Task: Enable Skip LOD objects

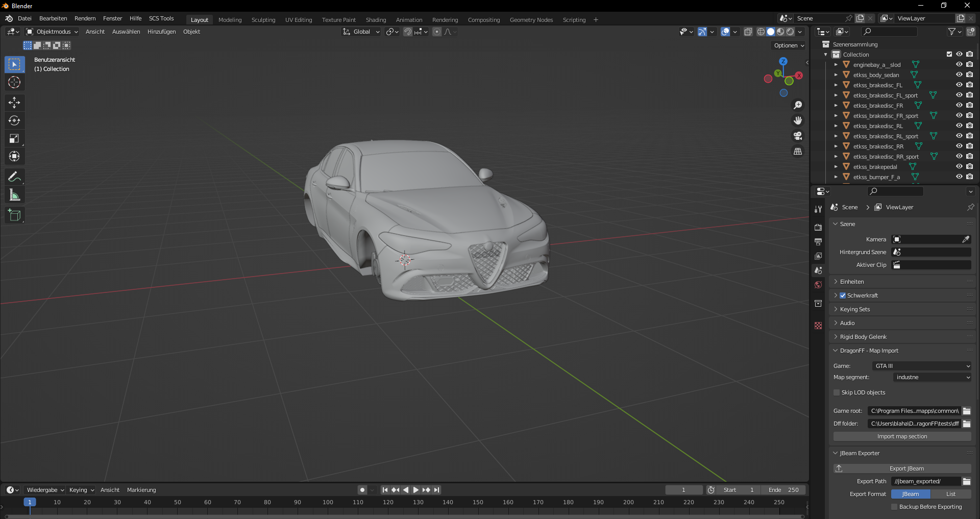Action: 837,392
